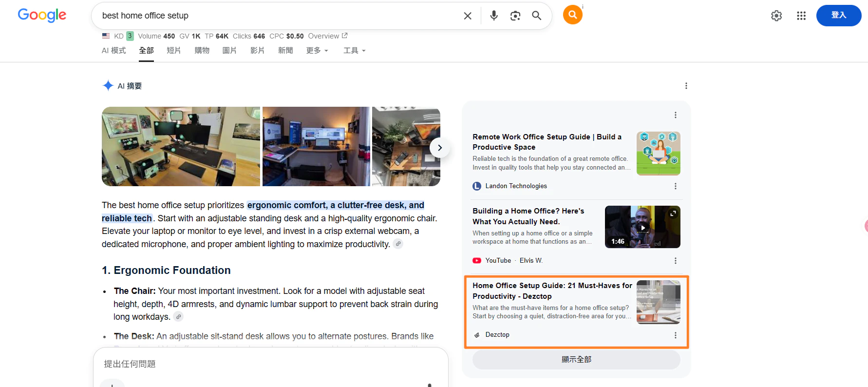The height and width of the screenshot is (387, 868).
Task: Click the TP 64K metric
Action: 217,36
